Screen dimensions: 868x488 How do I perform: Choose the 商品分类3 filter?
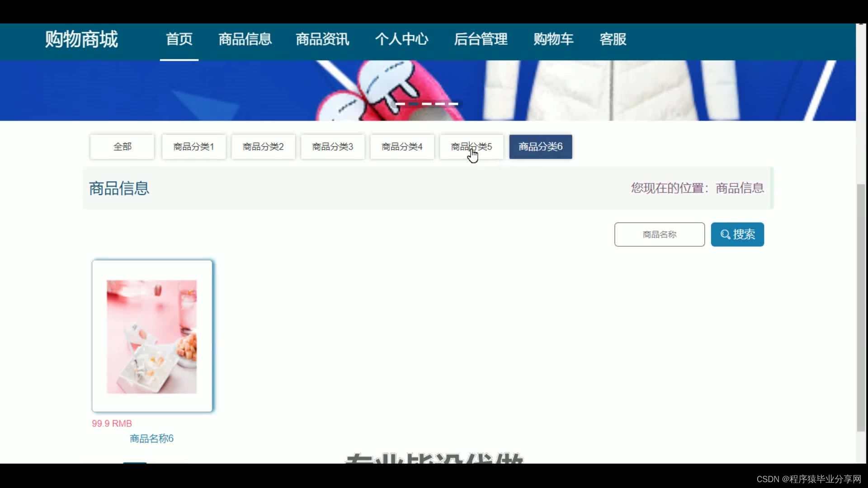pyautogui.click(x=332, y=147)
